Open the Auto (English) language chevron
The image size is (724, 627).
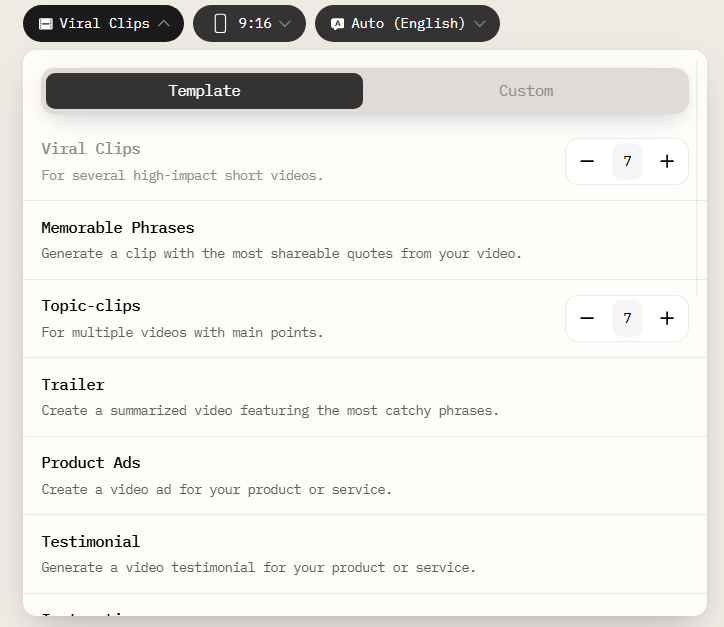click(x=480, y=23)
